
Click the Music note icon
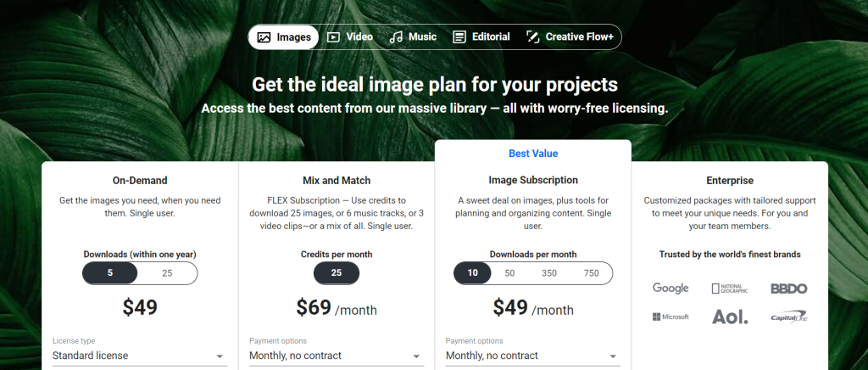396,37
